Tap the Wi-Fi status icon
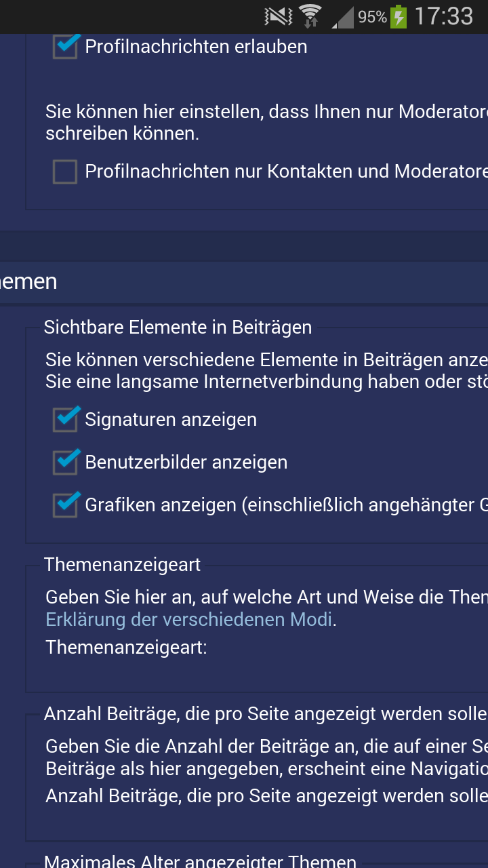The width and height of the screenshot is (488, 868). tap(311, 16)
